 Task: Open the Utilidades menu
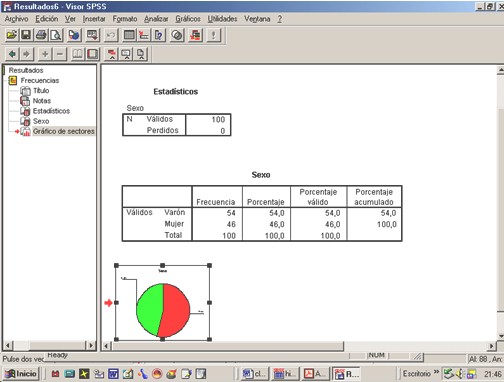coord(222,19)
